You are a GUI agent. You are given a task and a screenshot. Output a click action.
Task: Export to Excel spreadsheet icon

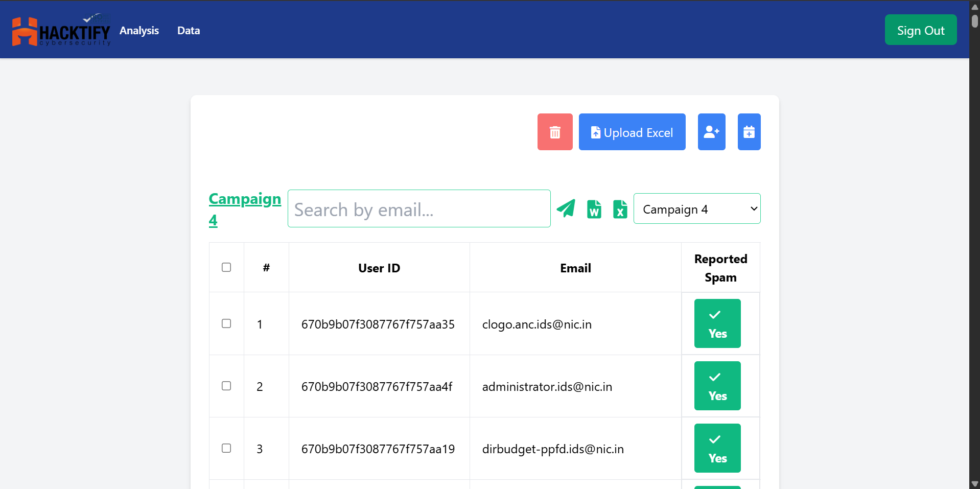click(x=620, y=209)
